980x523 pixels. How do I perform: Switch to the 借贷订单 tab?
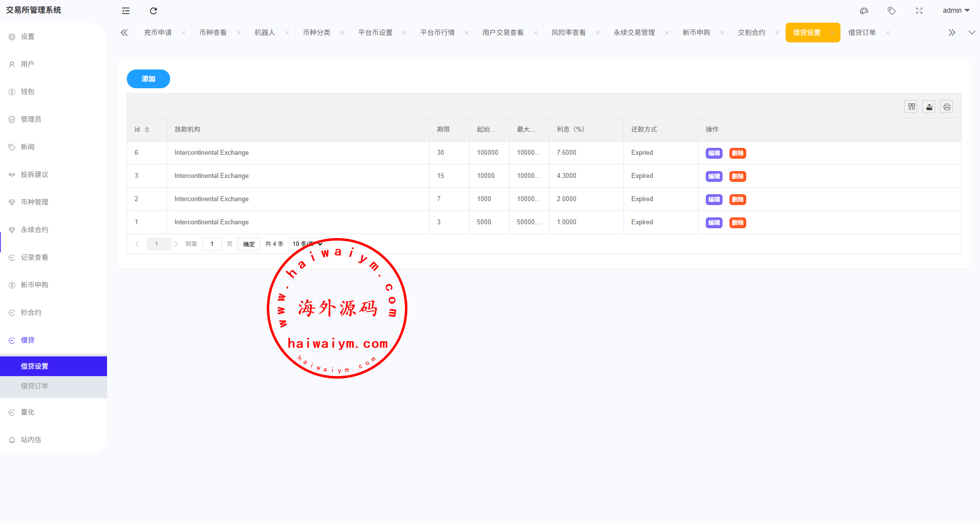coord(862,33)
